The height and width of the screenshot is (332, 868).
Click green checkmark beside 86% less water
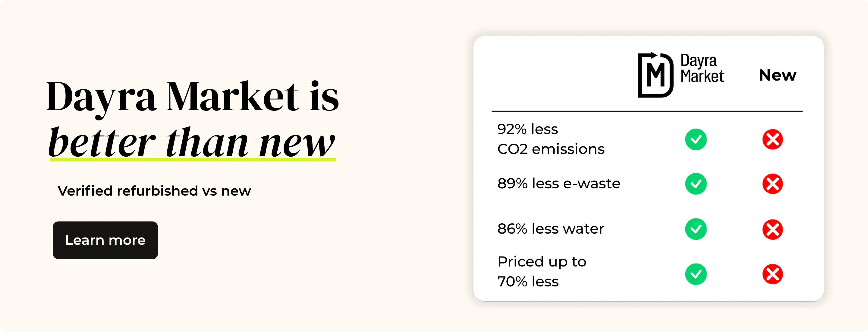696,229
